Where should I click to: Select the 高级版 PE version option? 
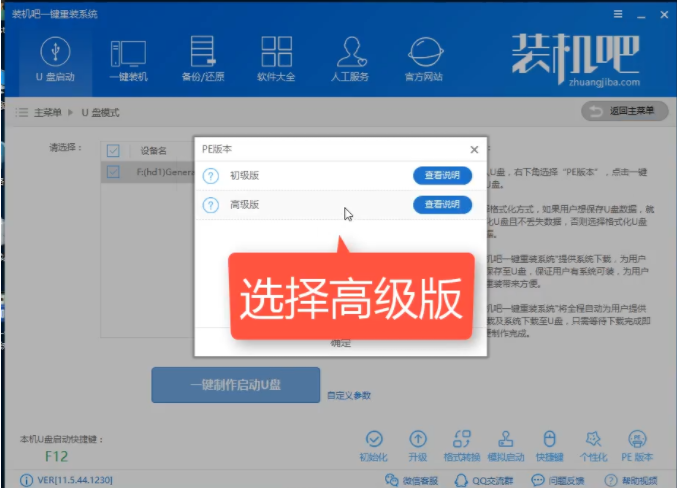[x=245, y=204]
